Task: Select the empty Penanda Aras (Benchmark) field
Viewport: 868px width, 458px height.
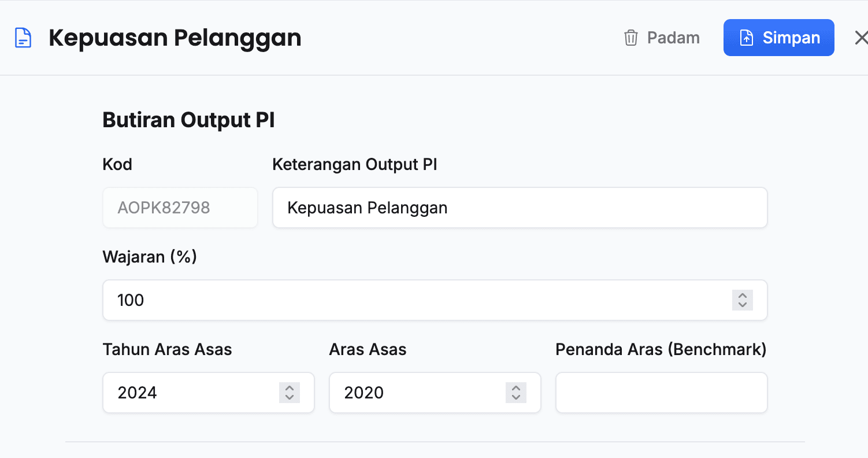Action: point(661,393)
